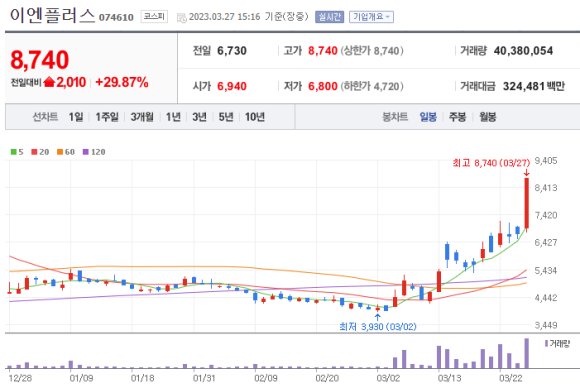This screenshot has width=580, height=388.
Task: Select the 1주일 line chart tab
Action: [107, 117]
